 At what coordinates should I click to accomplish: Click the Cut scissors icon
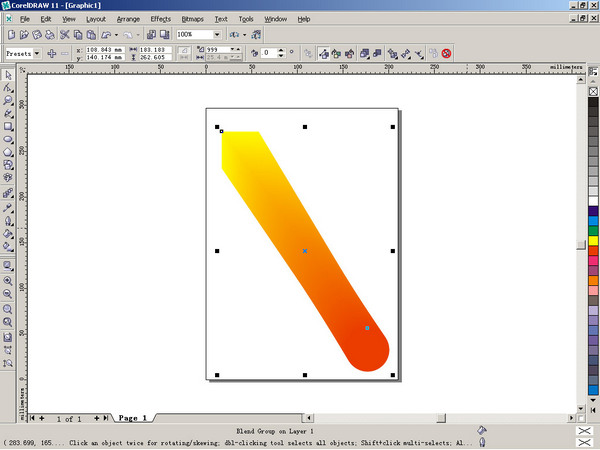[63, 35]
